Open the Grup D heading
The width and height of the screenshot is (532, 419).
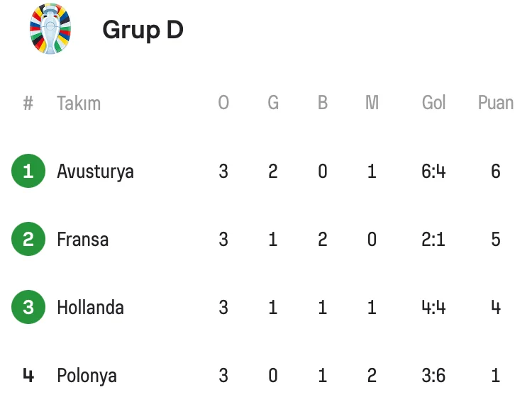(x=143, y=30)
